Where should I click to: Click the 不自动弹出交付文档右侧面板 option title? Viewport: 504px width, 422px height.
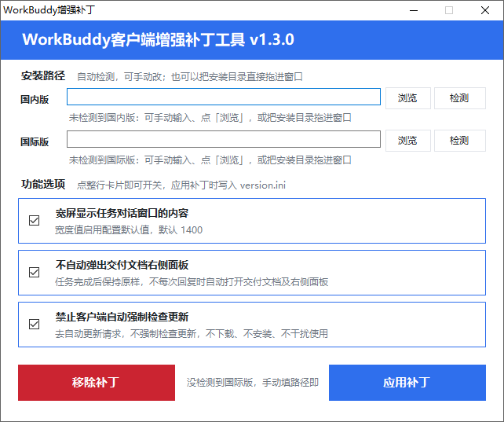(x=122, y=265)
